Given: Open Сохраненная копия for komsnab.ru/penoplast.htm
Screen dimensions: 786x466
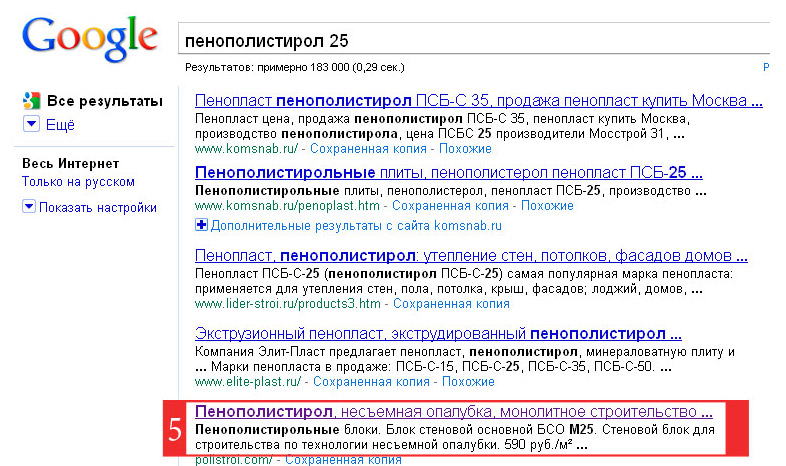Looking at the screenshot, I should coord(450,205).
